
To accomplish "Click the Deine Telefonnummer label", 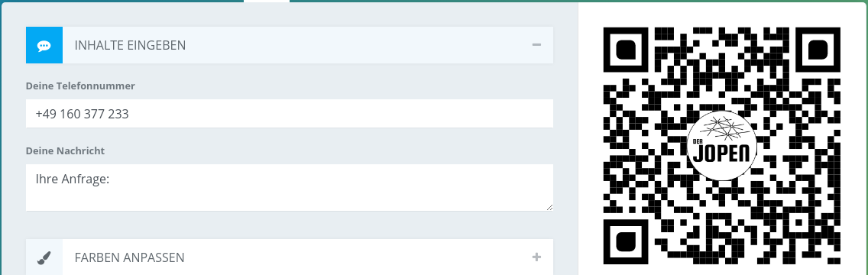I will click(x=80, y=86).
